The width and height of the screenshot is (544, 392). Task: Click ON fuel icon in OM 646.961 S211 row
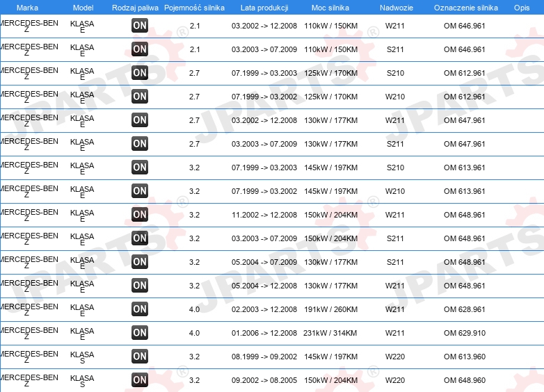(x=140, y=49)
